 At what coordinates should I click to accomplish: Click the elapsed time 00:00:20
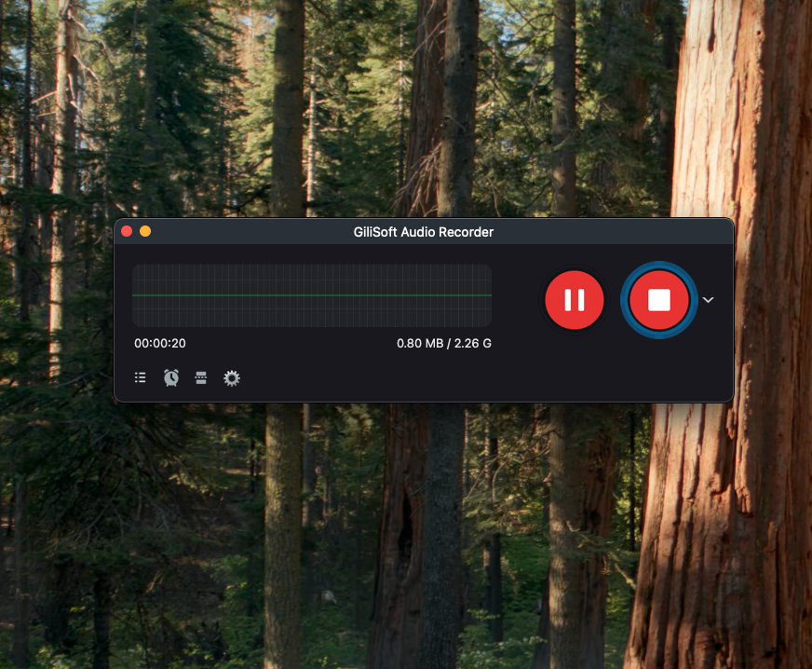(x=160, y=344)
